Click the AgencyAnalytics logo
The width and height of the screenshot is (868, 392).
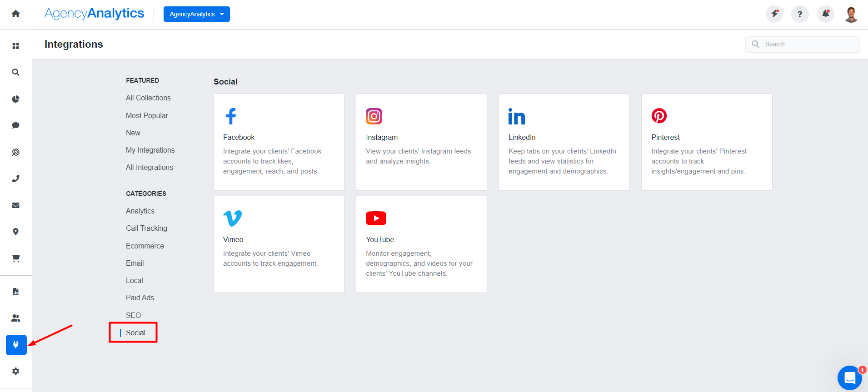[x=94, y=14]
